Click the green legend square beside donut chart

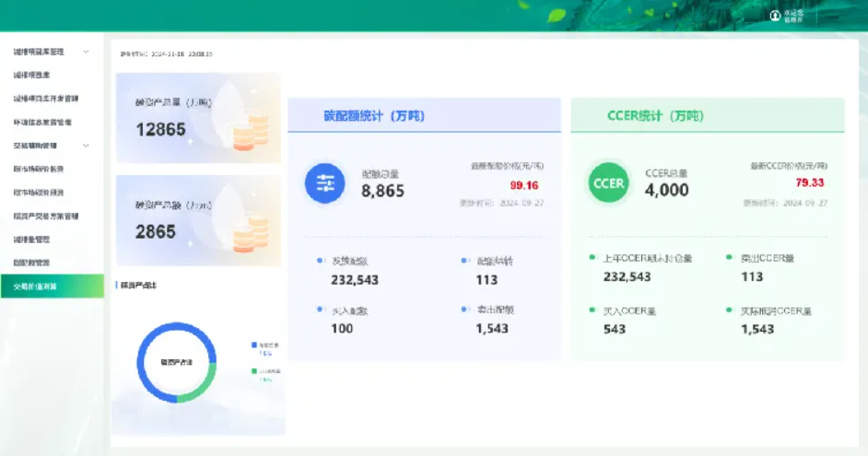pos(254,371)
